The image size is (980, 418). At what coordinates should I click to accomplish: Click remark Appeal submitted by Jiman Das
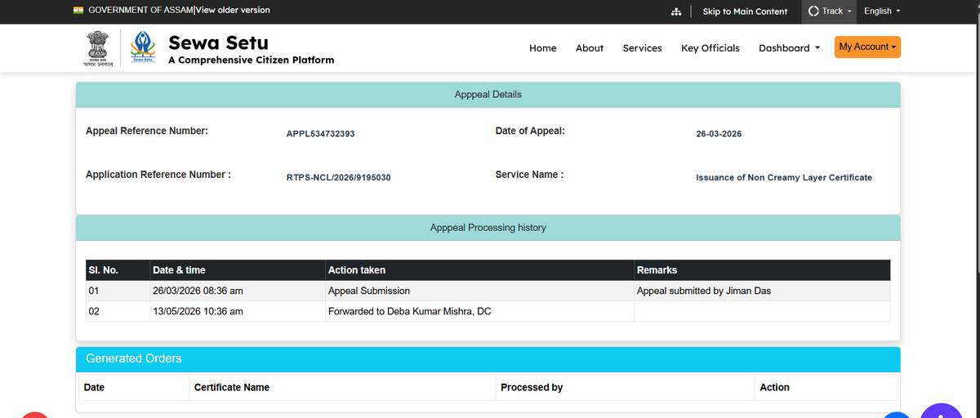pos(704,291)
